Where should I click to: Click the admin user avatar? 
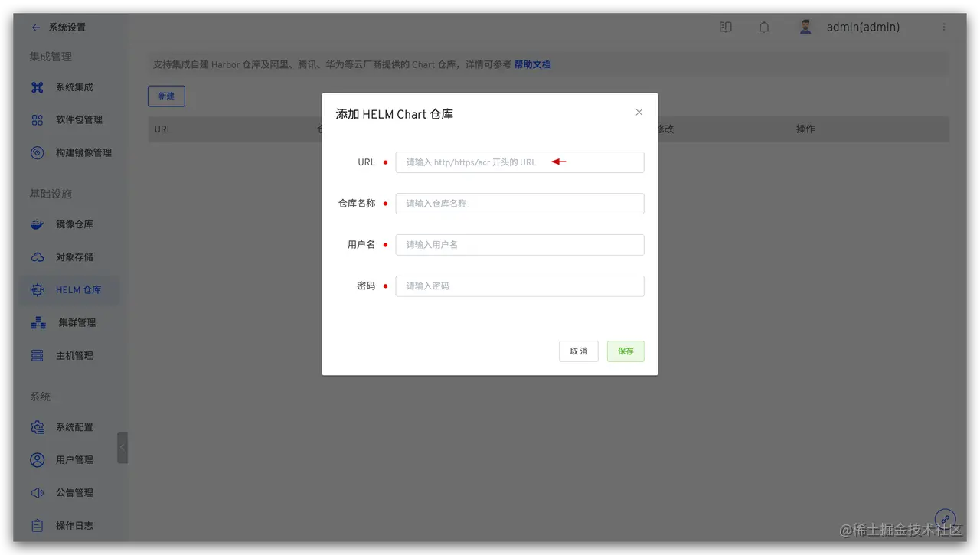coord(805,27)
